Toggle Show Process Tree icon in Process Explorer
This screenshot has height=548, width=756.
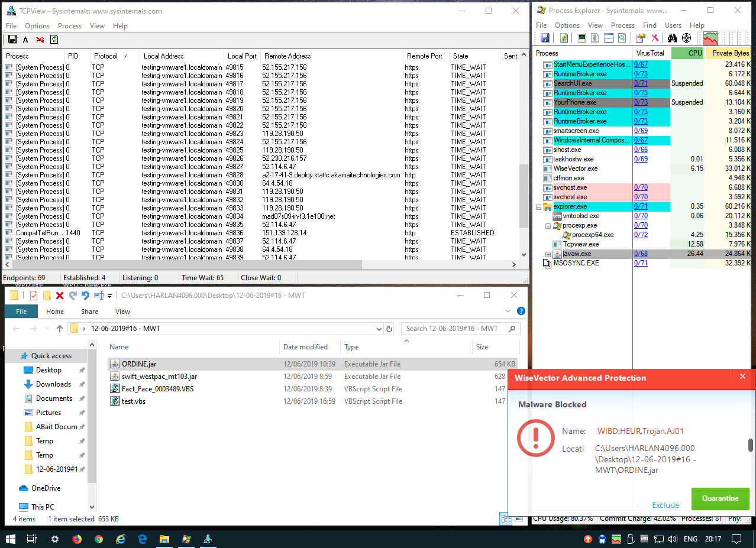[595, 38]
